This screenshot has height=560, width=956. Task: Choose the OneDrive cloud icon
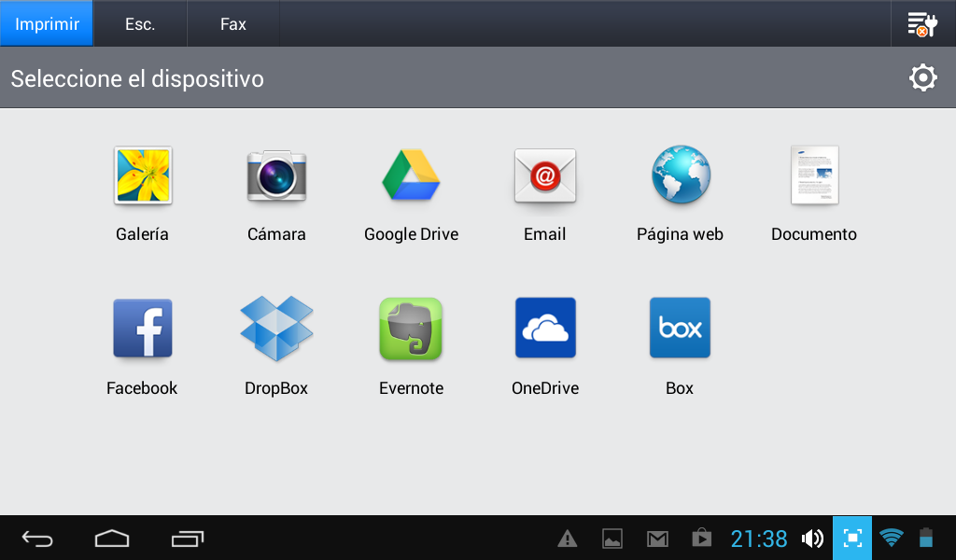coord(545,328)
